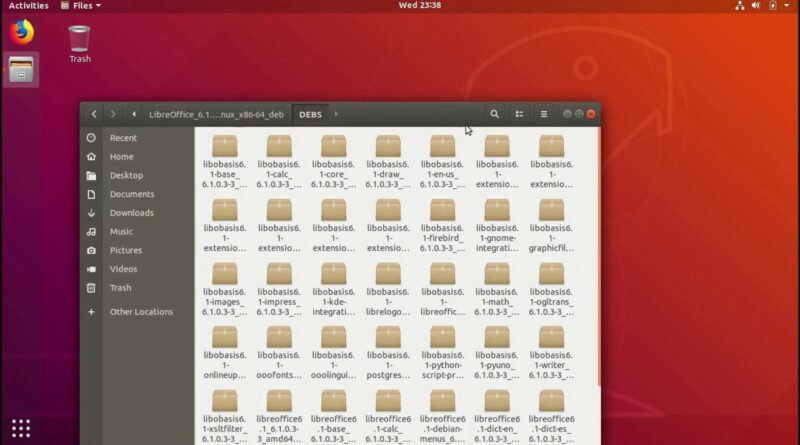This screenshot has height=445, width=800.
Task: Open the Files application menu
Action: 81,6
